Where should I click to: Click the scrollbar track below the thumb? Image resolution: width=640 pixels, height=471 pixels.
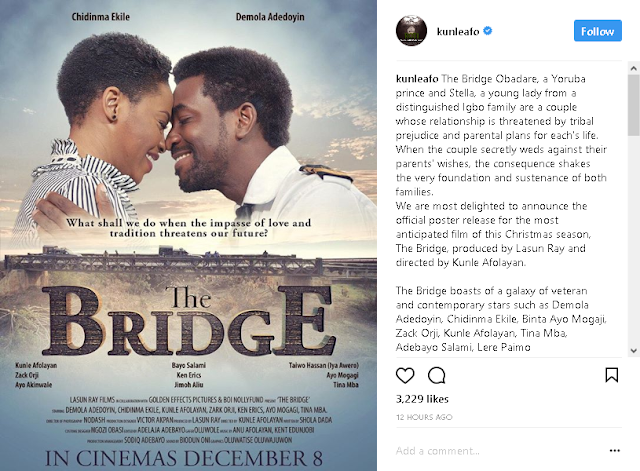[x=633, y=240]
